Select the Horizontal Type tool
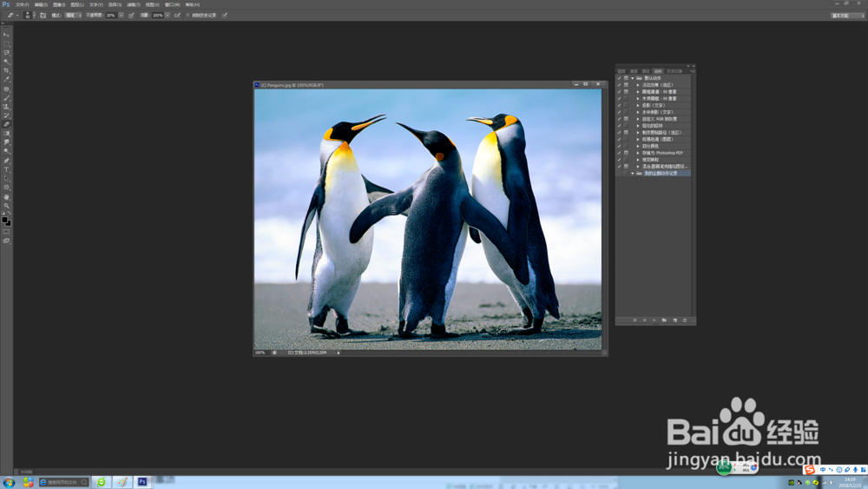Viewport: 868px width, 489px height. tap(7, 169)
